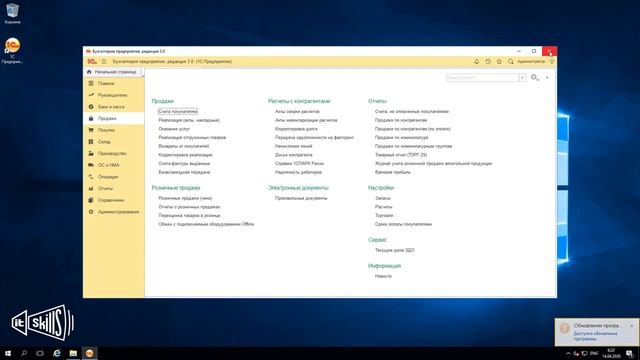Open Счета покупателям link
This screenshot has height=360, width=640.
pos(178,111)
